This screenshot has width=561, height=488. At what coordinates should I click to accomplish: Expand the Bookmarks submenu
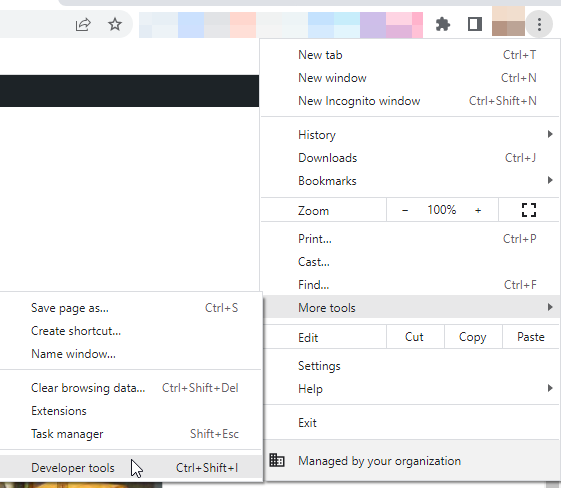click(x=410, y=181)
